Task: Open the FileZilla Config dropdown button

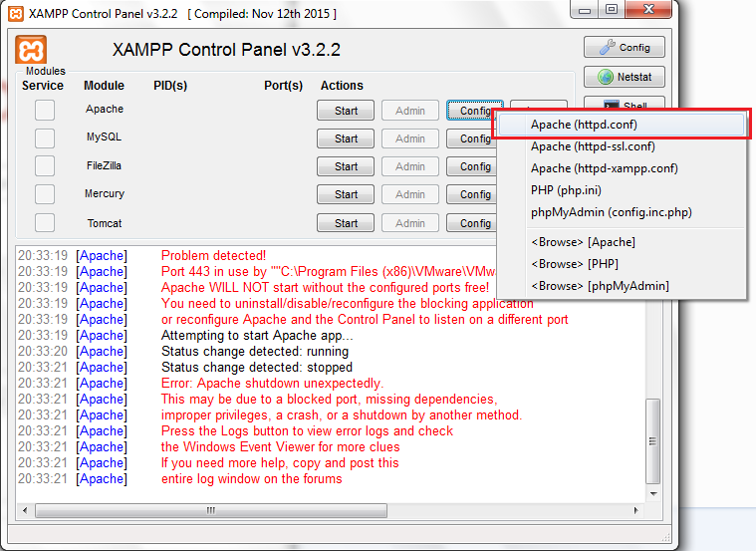Action: [471, 166]
